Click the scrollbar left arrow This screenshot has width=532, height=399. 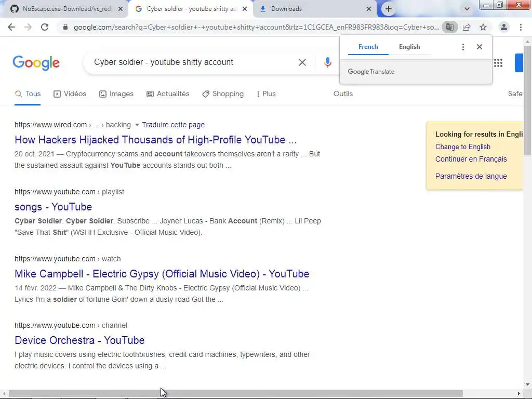coord(4,394)
